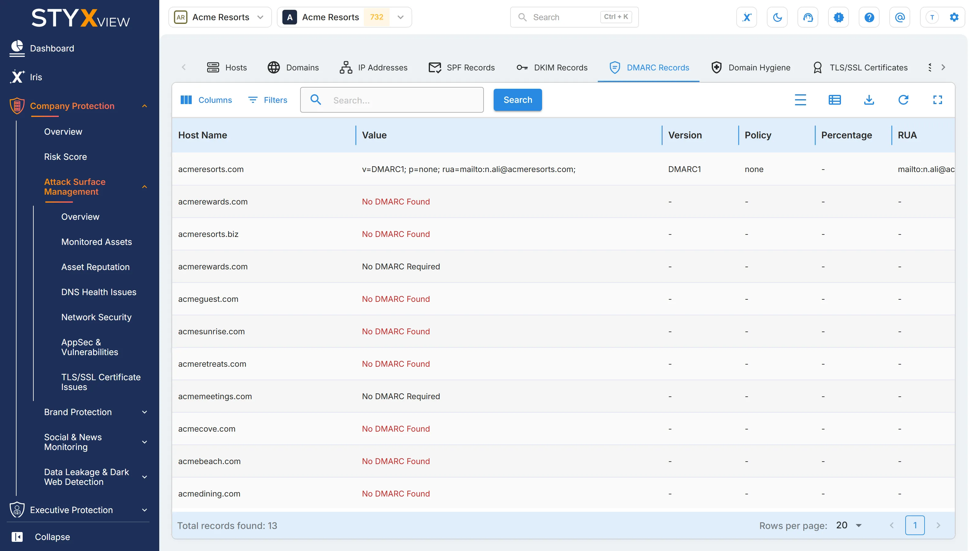Click the STYX VIEW logo
980x551 pixels.
click(x=80, y=18)
